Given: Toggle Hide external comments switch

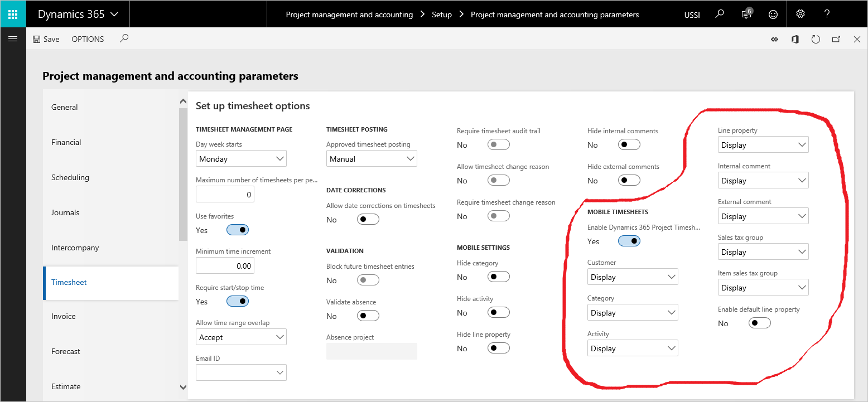Looking at the screenshot, I should point(629,180).
